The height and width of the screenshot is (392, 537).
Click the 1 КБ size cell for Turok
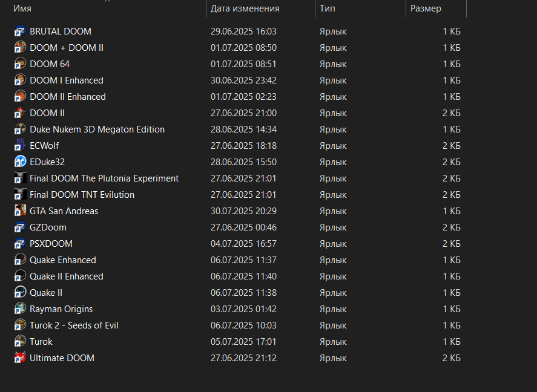click(x=452, y=342)
